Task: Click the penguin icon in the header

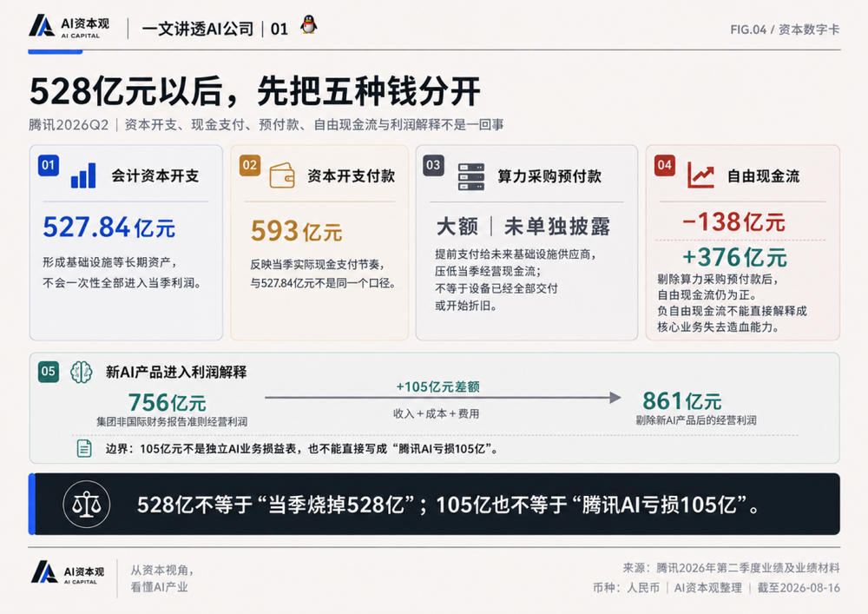Action: 309,25
